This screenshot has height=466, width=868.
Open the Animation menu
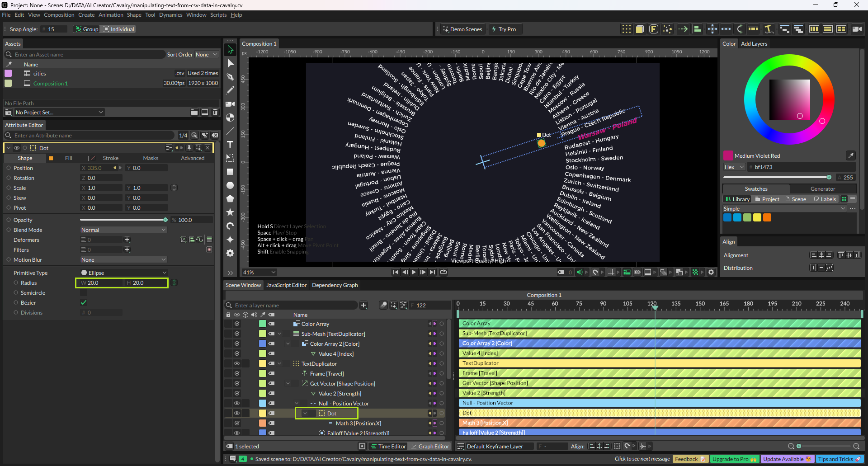tap(111, 15)
